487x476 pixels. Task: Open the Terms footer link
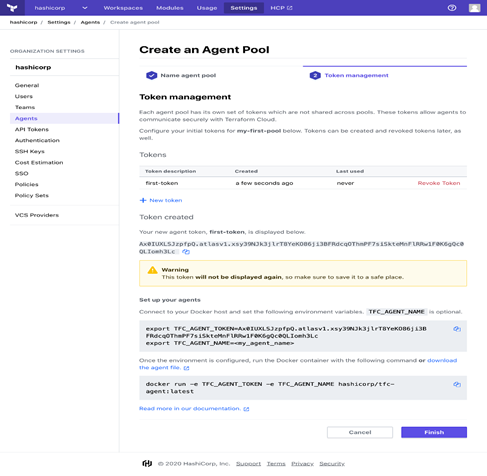point(276,464)
